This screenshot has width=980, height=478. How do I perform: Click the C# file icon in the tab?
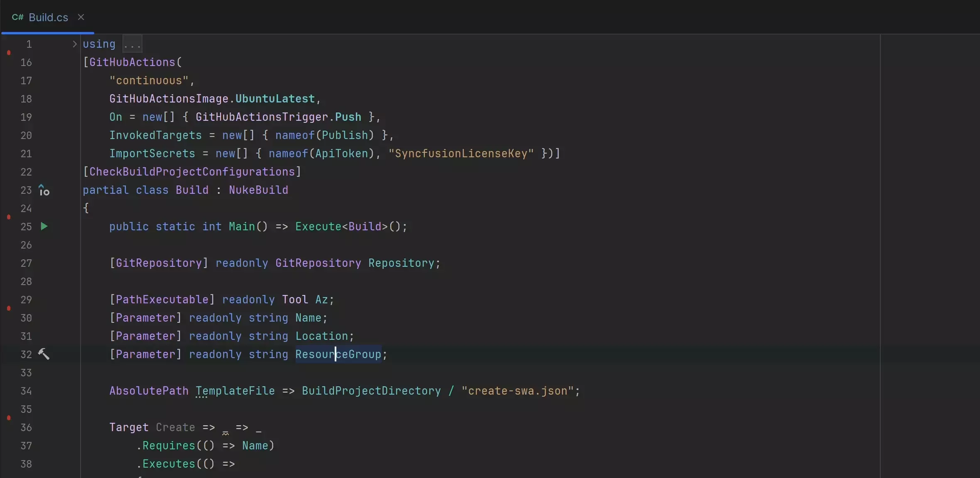[x=17, y=17]
